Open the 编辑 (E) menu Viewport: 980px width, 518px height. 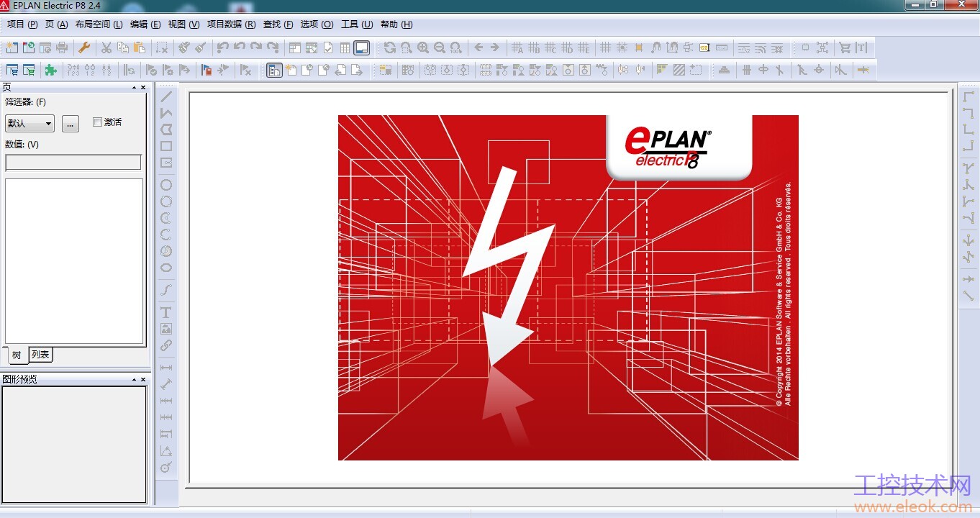(145, 24)
